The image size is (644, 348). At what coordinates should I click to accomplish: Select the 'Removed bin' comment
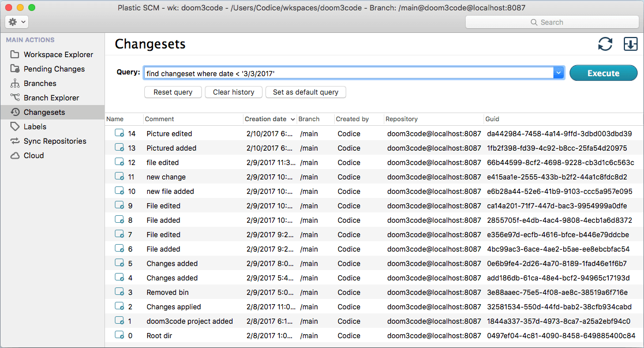point(167,292)
